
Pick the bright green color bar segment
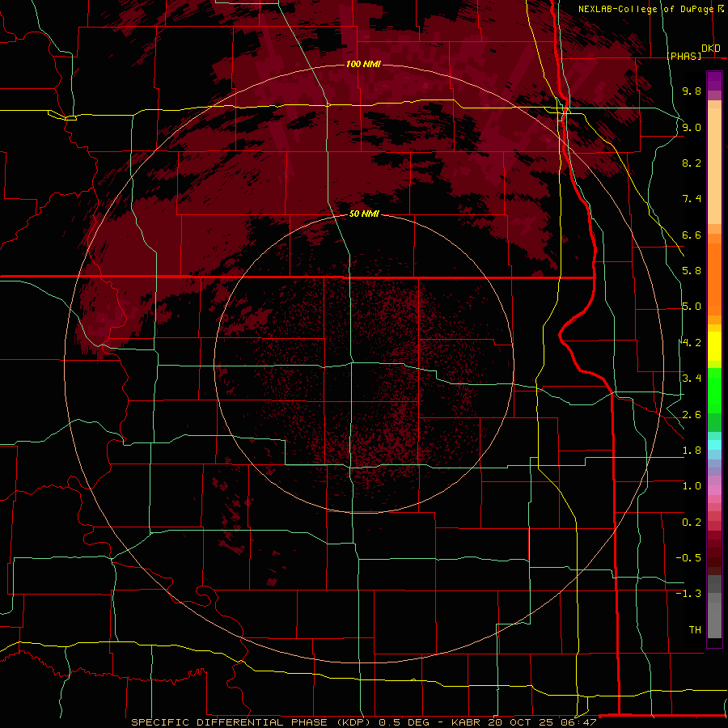click(x=714, y=391)
